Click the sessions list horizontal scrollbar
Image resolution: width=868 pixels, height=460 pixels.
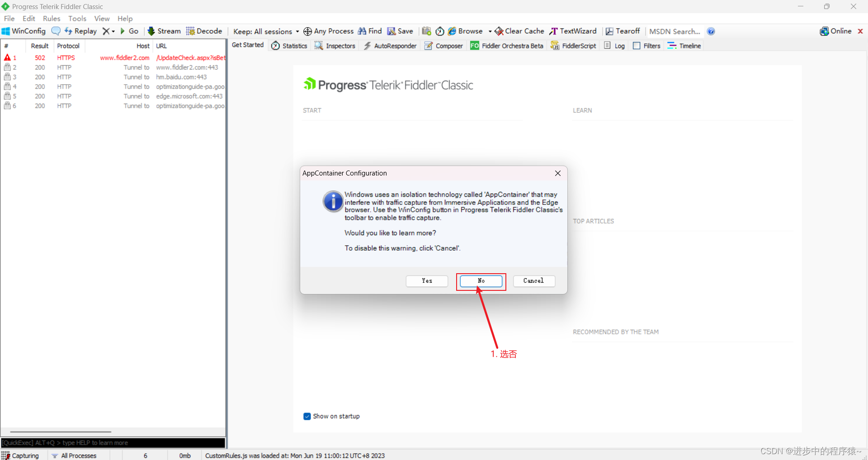61,432
